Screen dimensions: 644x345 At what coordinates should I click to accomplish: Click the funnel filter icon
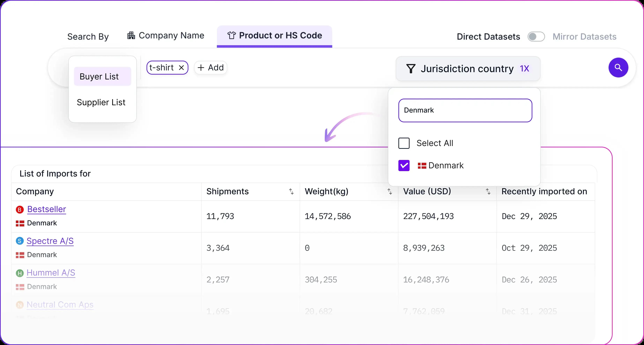pos(411,69)
